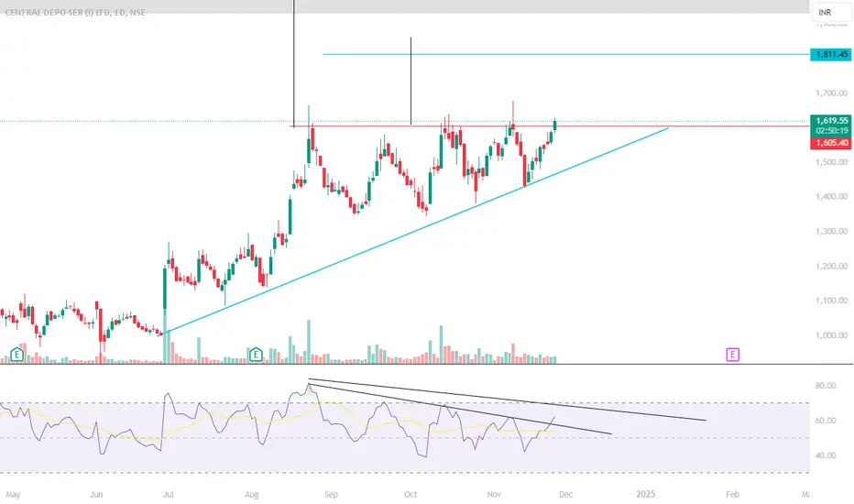Click the 02:50:19 bar countdown timer
Viewport: 854px width, 504px height.
830,131
